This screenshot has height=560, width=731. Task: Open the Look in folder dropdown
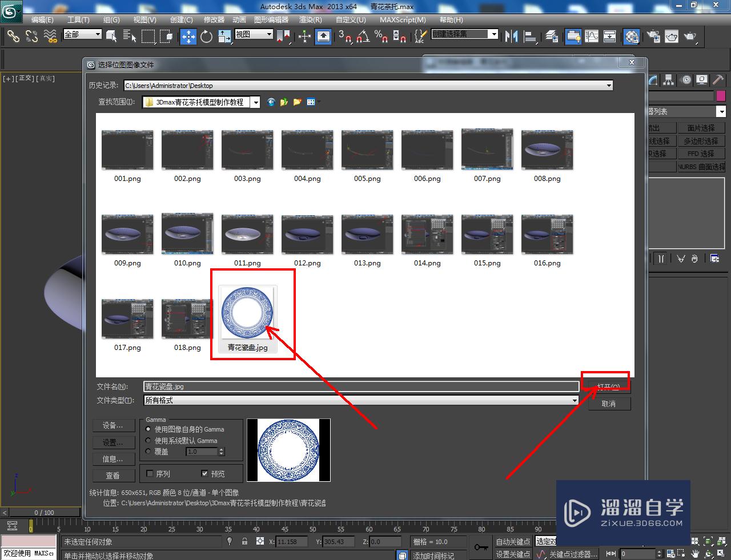256,103
